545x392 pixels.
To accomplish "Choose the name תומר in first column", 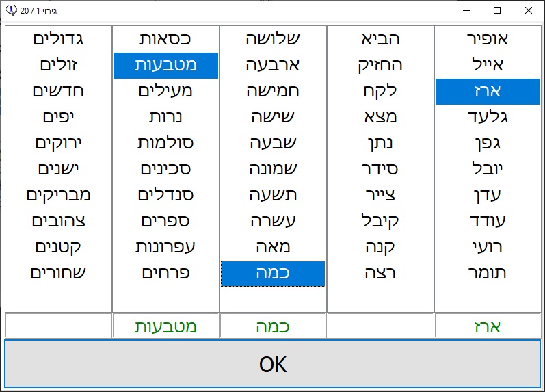I will click(x=488, y=273).
